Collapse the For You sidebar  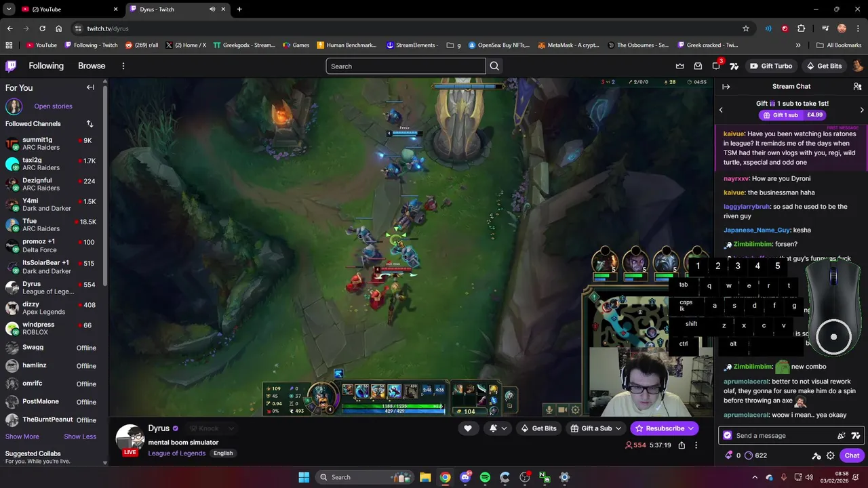point(90,87)
